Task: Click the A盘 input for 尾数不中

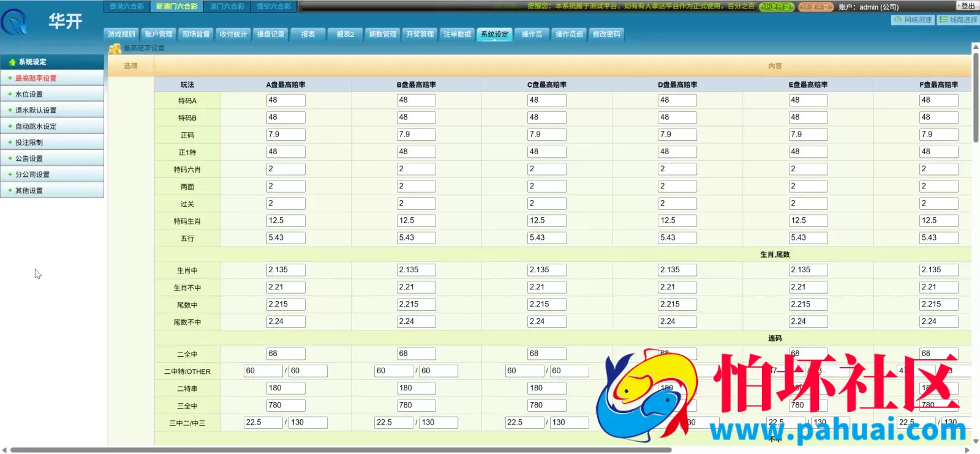Action: coord(285,321)
